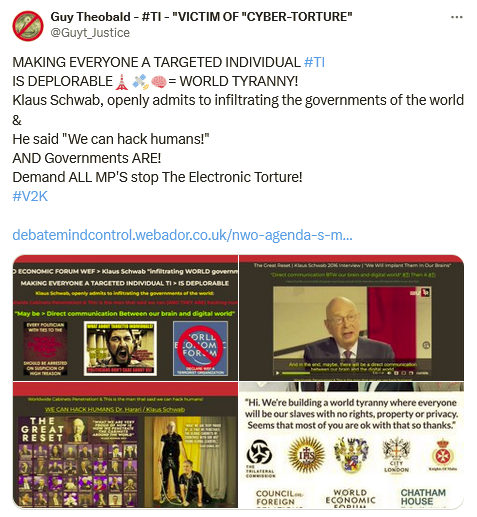Click the City of London crest
The width and height of the screenshot is (477, 517).
click(x=396, y=455)
